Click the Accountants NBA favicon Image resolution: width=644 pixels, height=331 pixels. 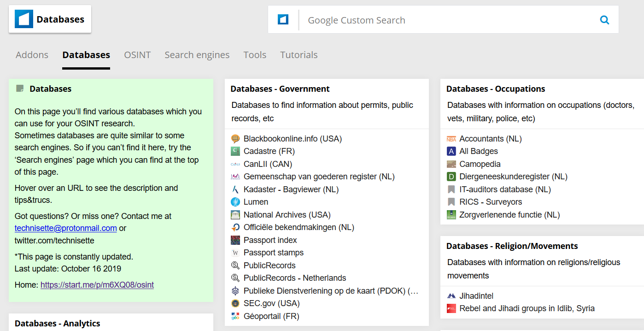451,139
